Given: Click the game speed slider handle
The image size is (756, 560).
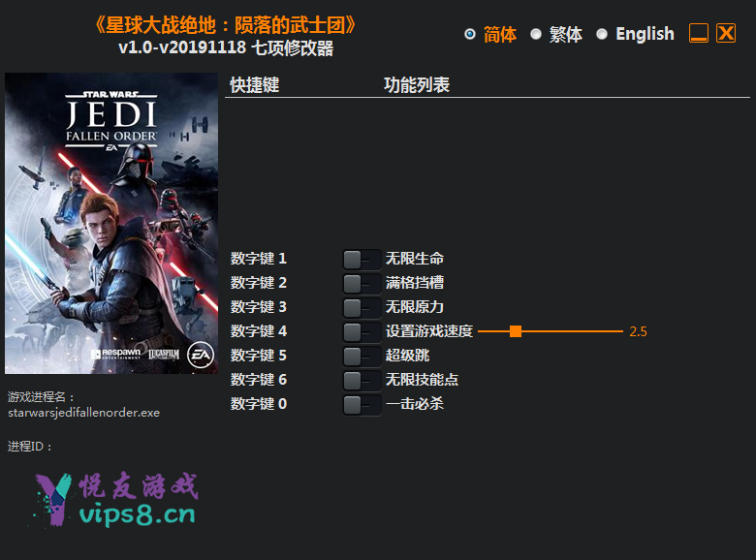Looking at the screenshot, I should [x=516, y=331].
